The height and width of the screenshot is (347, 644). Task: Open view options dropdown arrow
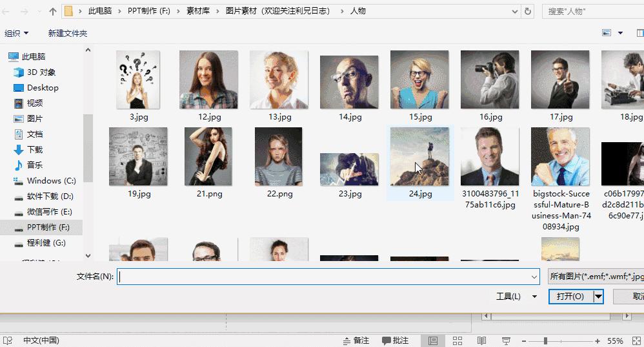click(x=620, y=33)
